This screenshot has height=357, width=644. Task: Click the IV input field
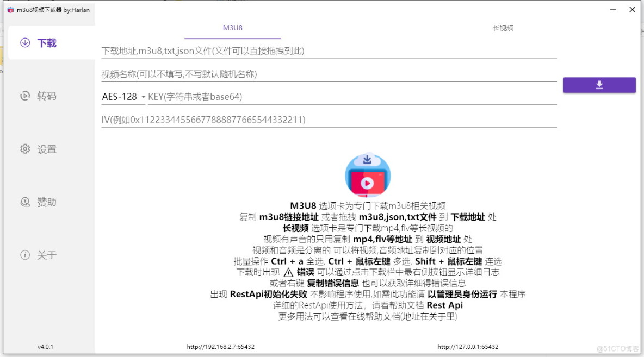coord(326,120)
